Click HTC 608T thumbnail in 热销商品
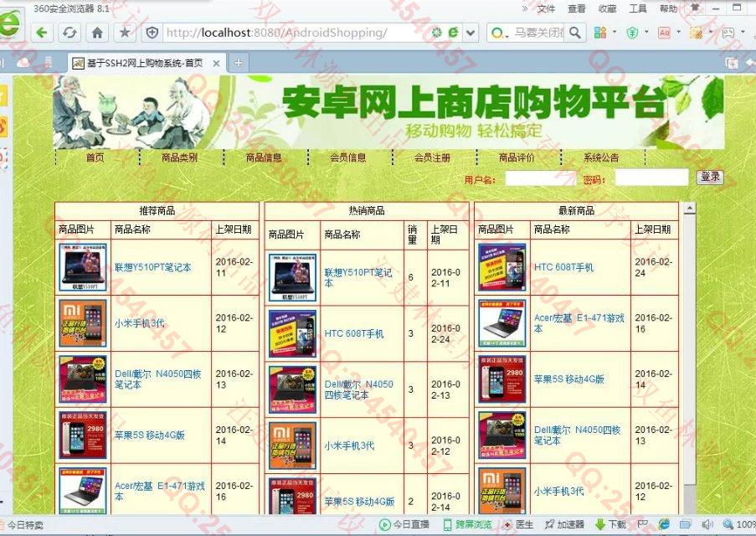This screenshot has width=756, height=536. [293, 333]
